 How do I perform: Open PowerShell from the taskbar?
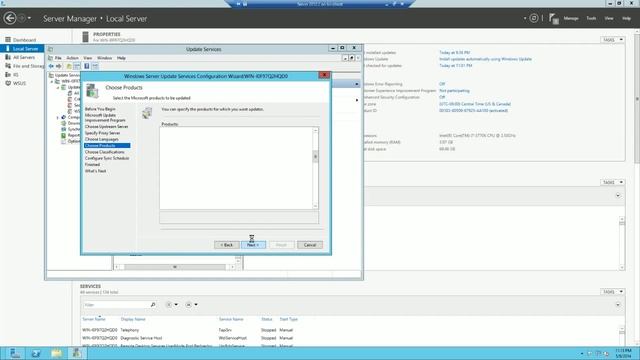[36, 353]
